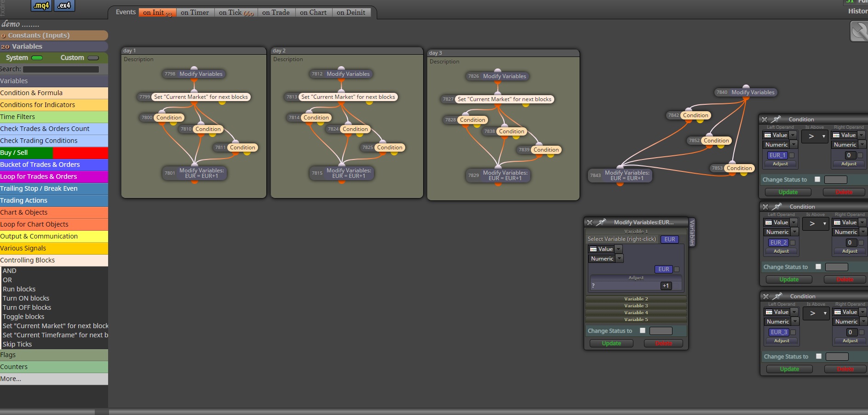Export compiled file with .ex4 button
The width and height of the screenshot is (868, 415).
tap(64, 6)
